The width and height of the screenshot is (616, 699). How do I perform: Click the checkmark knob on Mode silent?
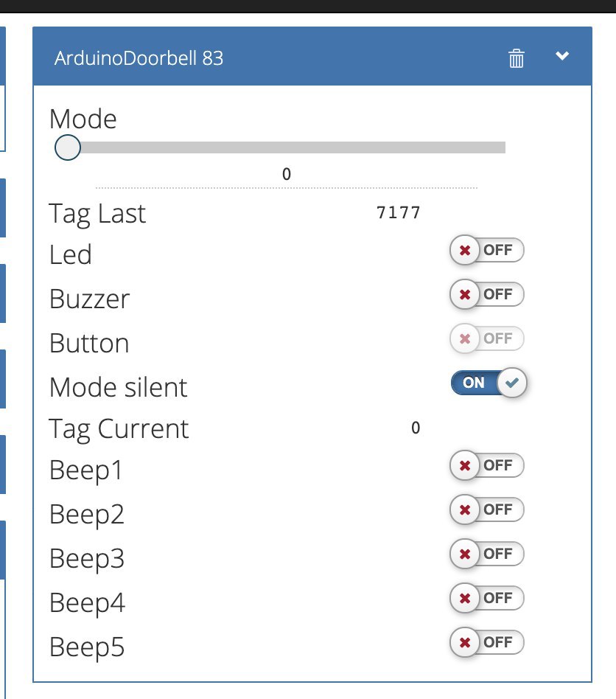click(512, 383)
